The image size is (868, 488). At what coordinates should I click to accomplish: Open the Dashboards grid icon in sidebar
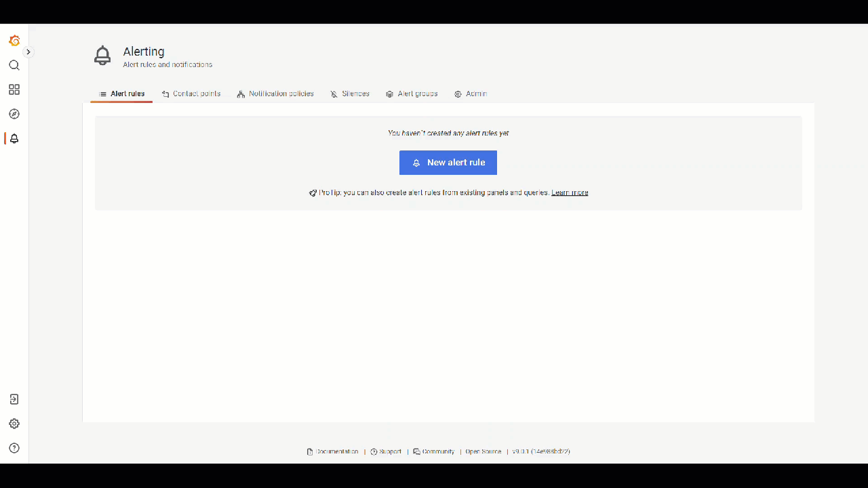click(x=14, y=89)
